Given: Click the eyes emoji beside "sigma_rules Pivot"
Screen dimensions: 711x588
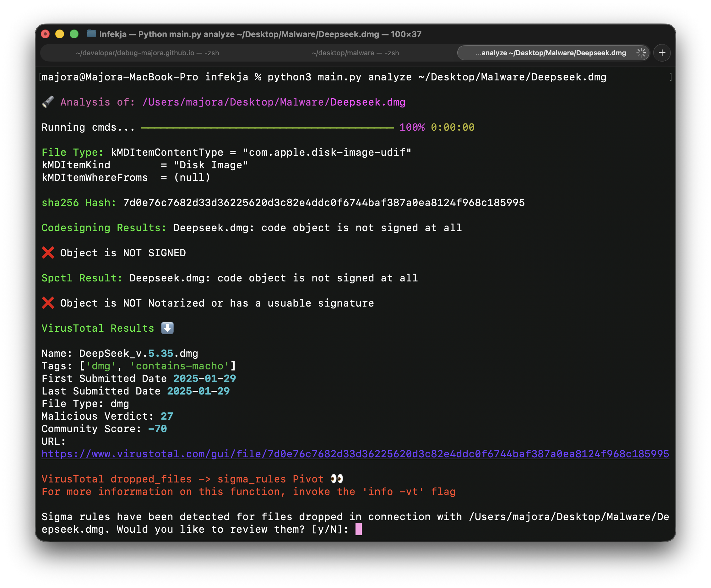Looking at the screenshot, I should tap(337, 479).
